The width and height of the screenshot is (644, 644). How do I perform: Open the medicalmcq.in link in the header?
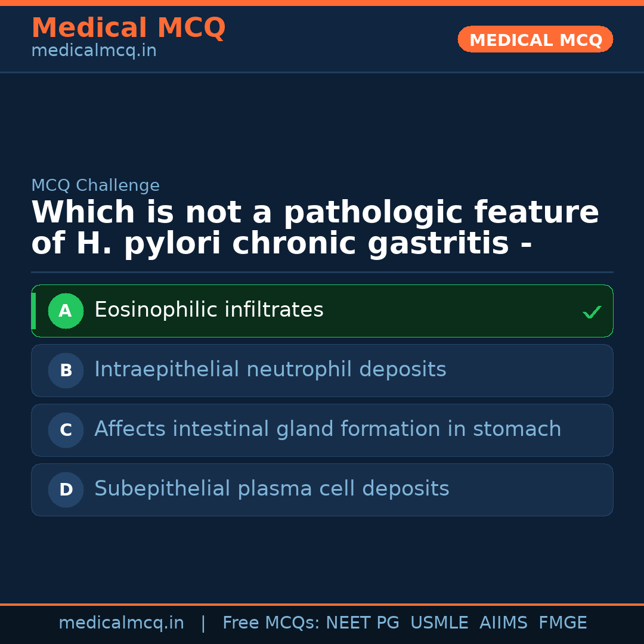[94, 50]
